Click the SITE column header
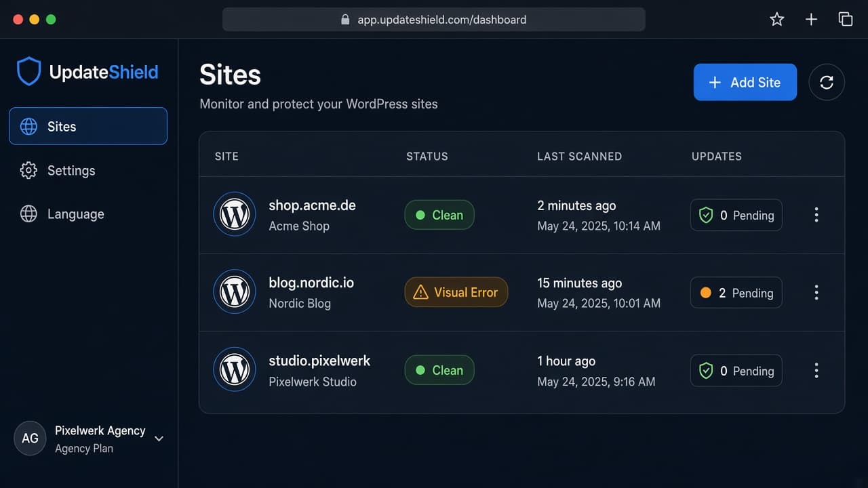Screen dimensions: 868x488 click(x=226, y=156)
